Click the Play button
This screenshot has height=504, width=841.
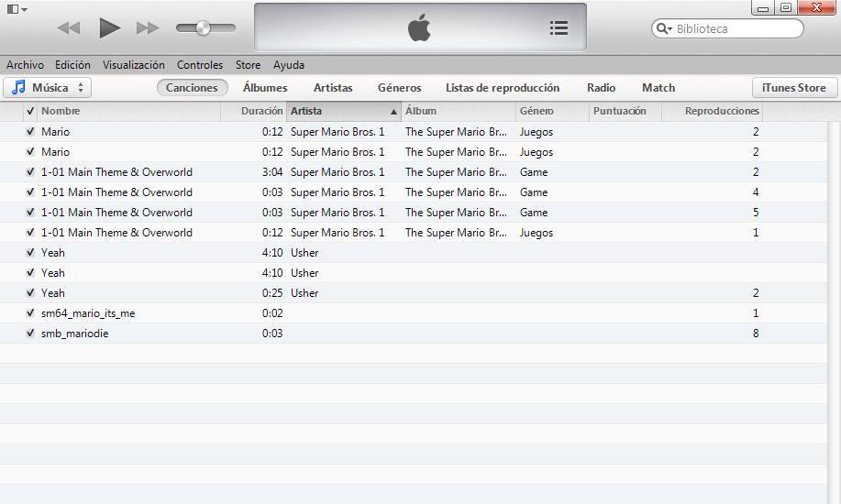pos(109,27)
